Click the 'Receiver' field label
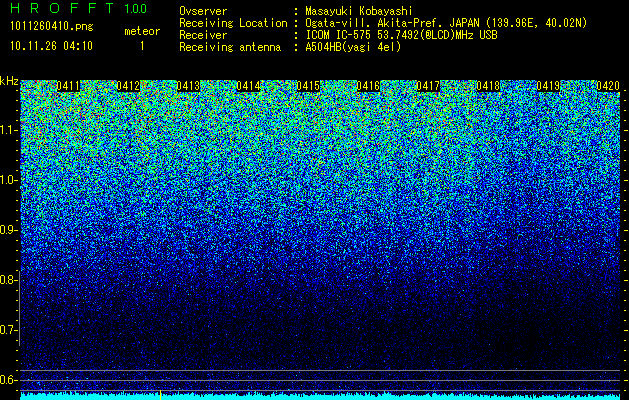Screen dimensions: 629x400 tap(203, 35)
